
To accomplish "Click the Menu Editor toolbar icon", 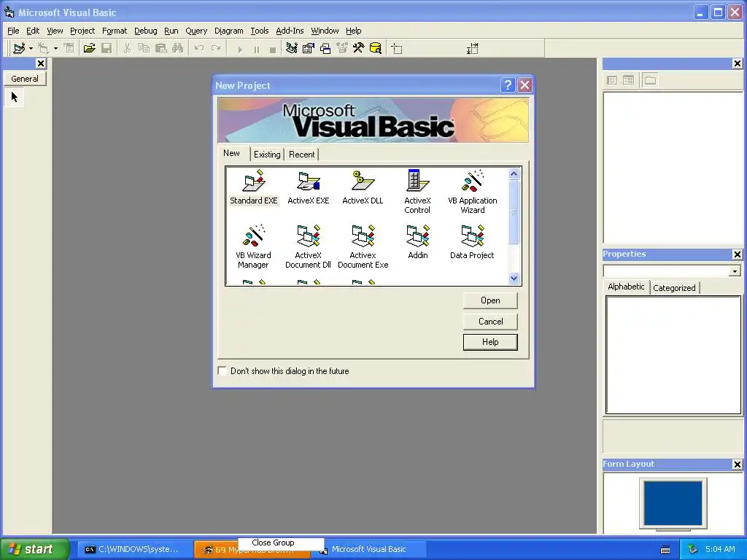I will [x=69, y=48].
